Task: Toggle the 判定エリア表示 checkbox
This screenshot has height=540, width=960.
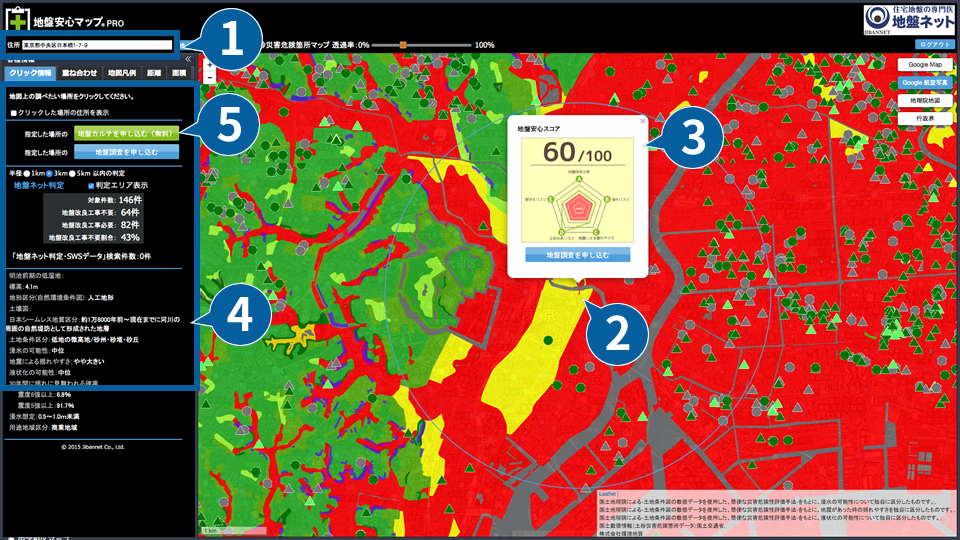Action: (91, 186)
